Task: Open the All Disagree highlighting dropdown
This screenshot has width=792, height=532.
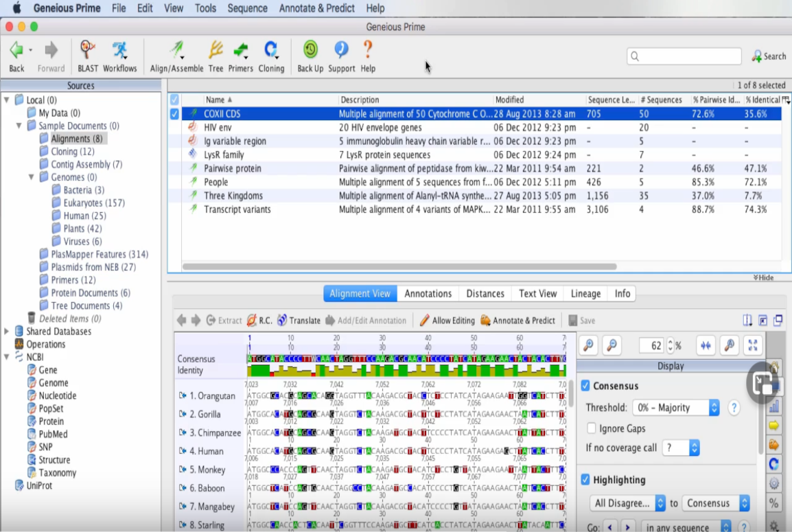Action: pos(627,503)
